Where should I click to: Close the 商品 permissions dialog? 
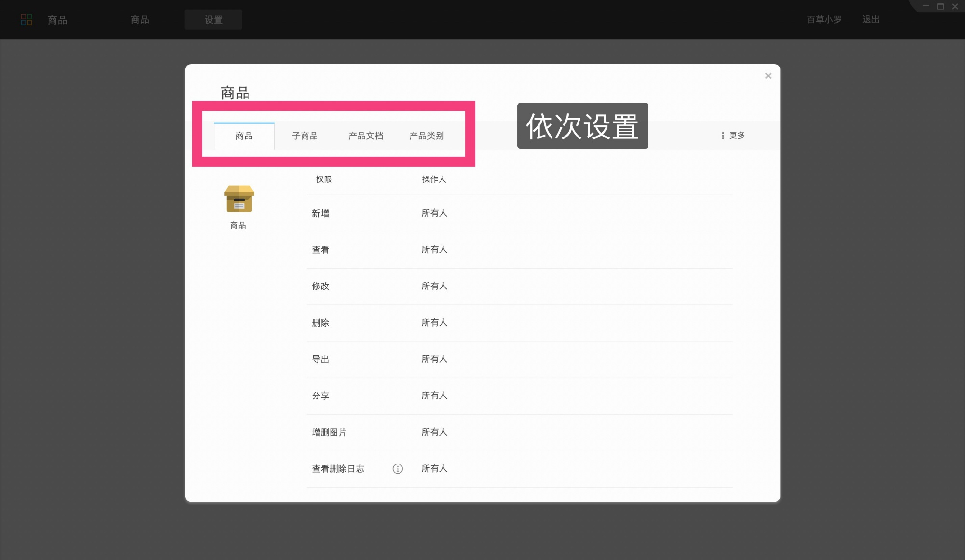(768, 76)
